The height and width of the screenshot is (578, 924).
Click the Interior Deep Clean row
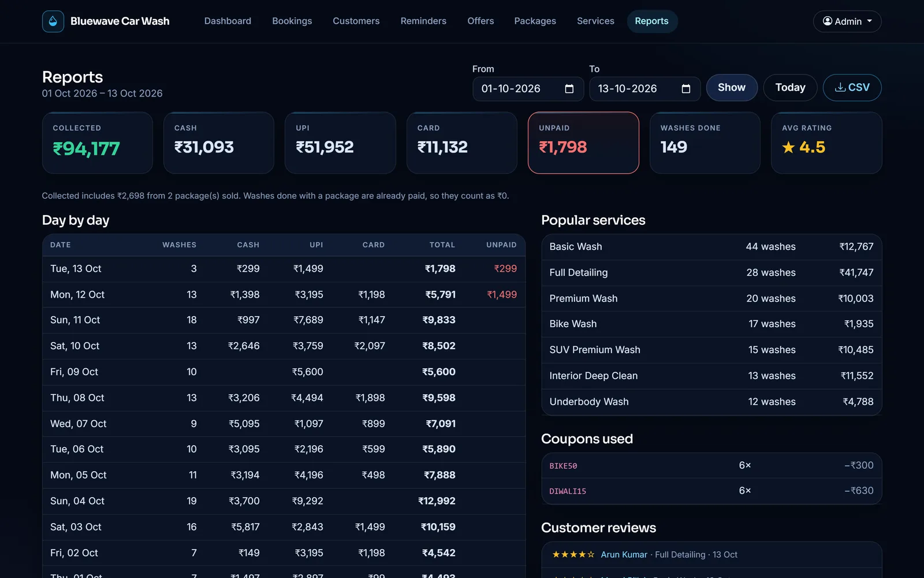tap(711, 376)
